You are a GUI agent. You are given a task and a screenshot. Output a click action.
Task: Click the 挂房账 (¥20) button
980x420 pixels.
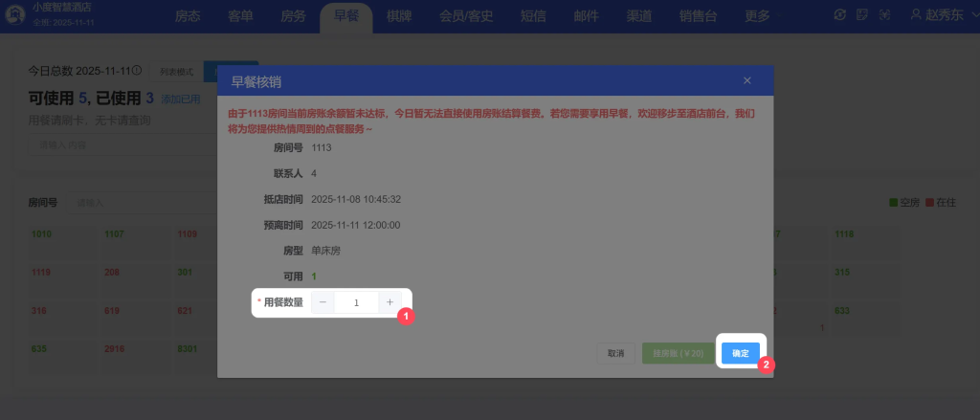point(678,353)
